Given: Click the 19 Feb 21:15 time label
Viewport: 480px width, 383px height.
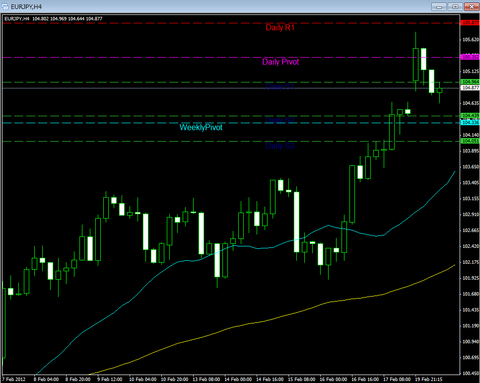Looking at the screenshot, I should point(428,379).
